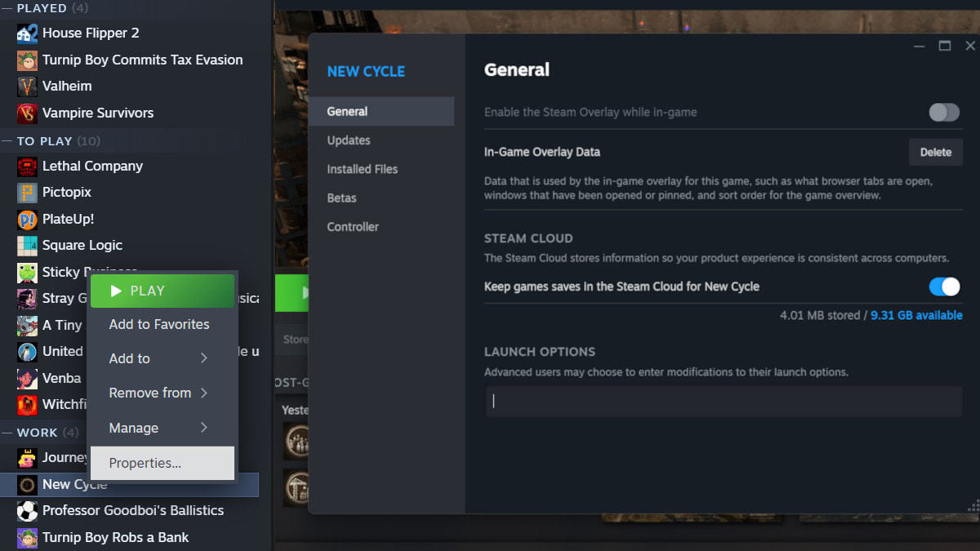This screenshot has width=980, height=551.
Task: Delete the In-Game Overlay Data
Action: point(936,152)
